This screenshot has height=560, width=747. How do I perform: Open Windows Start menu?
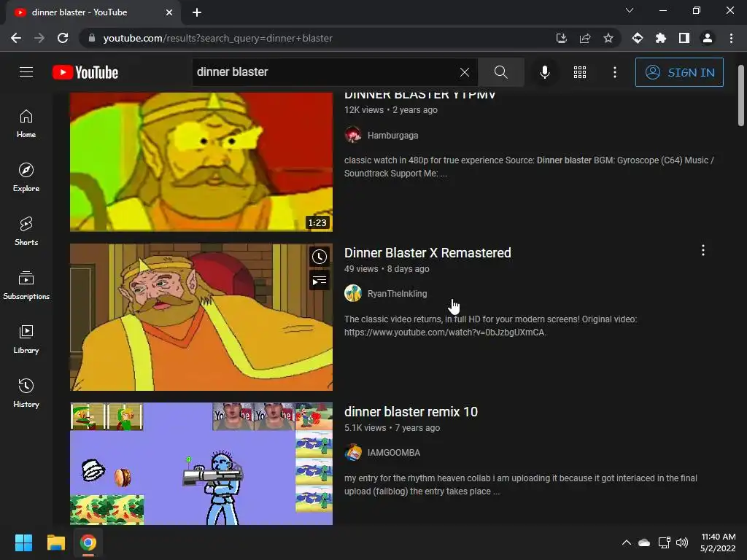pyautogui.click(x=23, y=542)
